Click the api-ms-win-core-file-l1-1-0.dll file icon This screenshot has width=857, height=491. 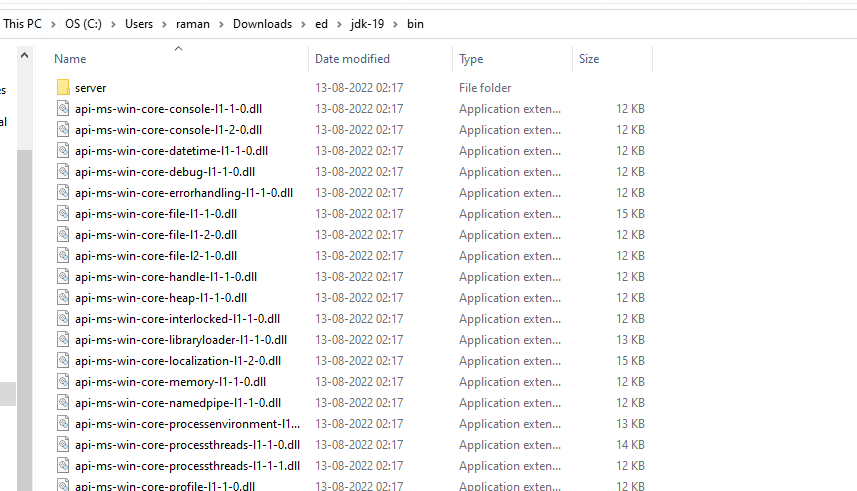pyautogui.click(x=63, y=213)
